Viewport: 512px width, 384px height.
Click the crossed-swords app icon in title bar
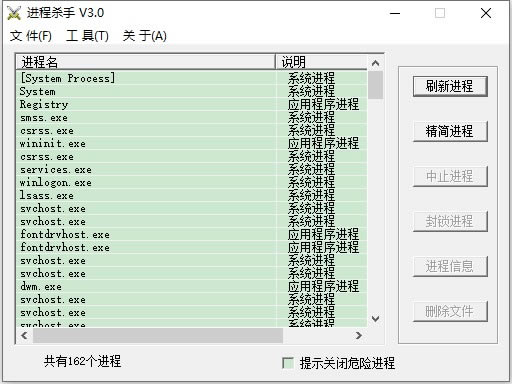(14, 13)
